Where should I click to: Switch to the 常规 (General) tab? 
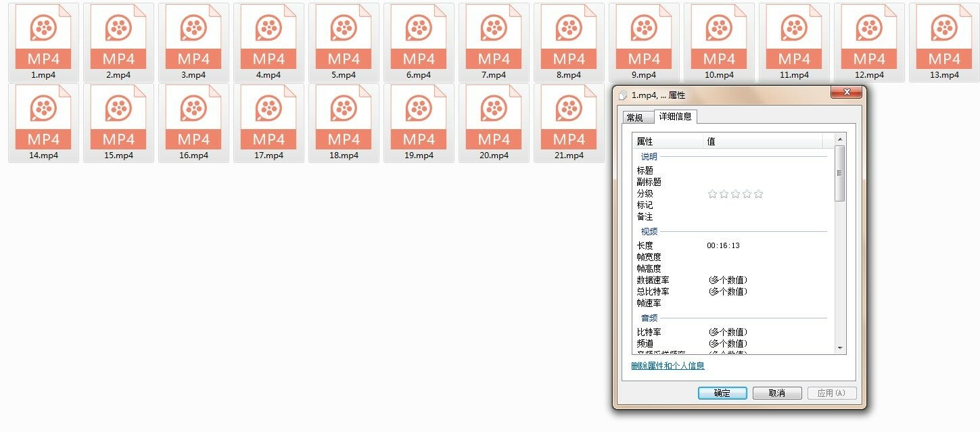[636, 116]
